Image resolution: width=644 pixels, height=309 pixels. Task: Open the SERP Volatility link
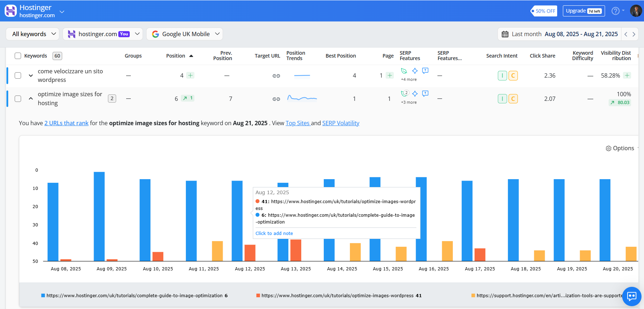pyautogui.click(x=341, y=123)
